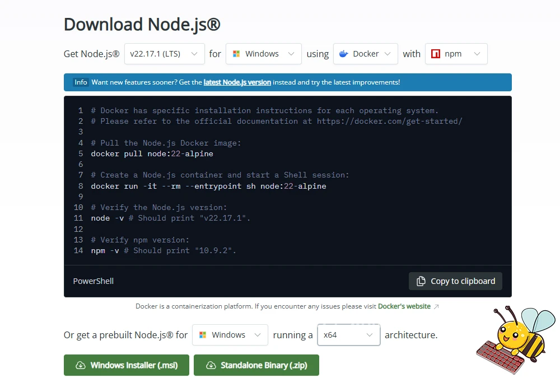Open the Node.js version dropdown v22.17.1 (LTS)
This screenshot has width=560, height=392.
point(164,54)
